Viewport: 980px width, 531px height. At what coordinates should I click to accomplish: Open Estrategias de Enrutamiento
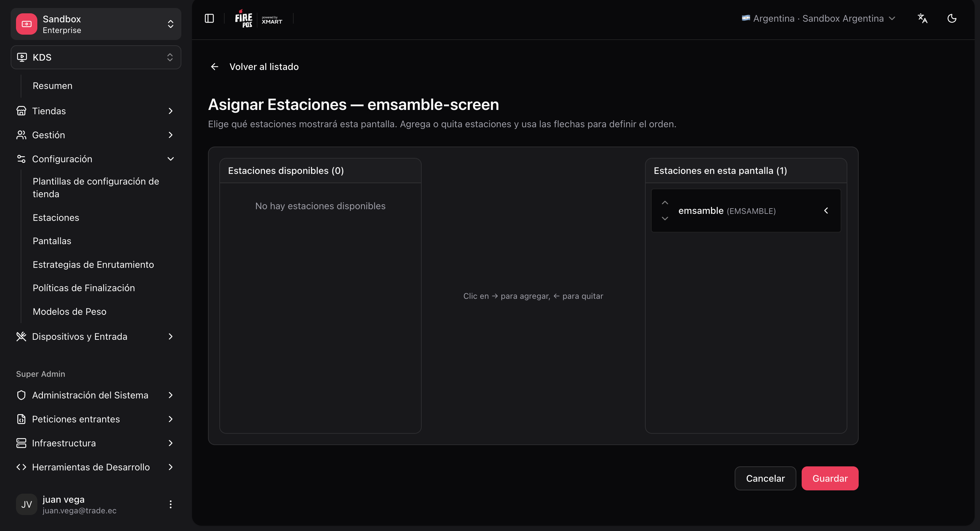tap(93, 265)
